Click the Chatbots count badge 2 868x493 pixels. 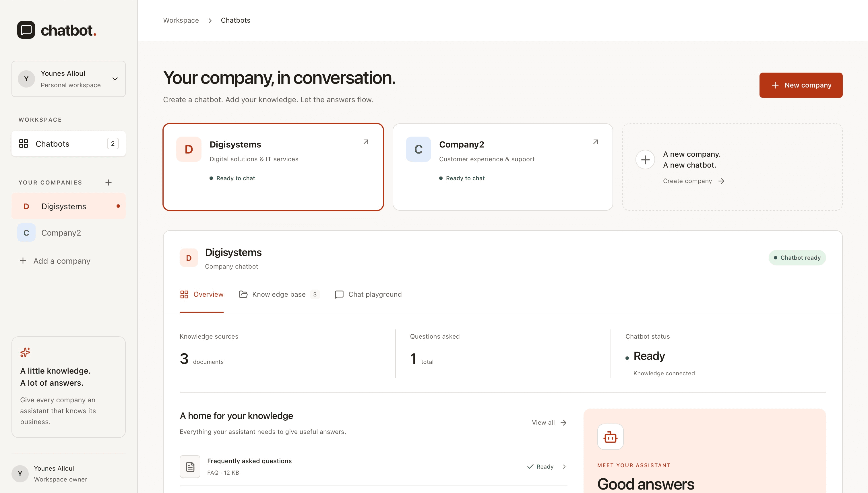(113, 143)
